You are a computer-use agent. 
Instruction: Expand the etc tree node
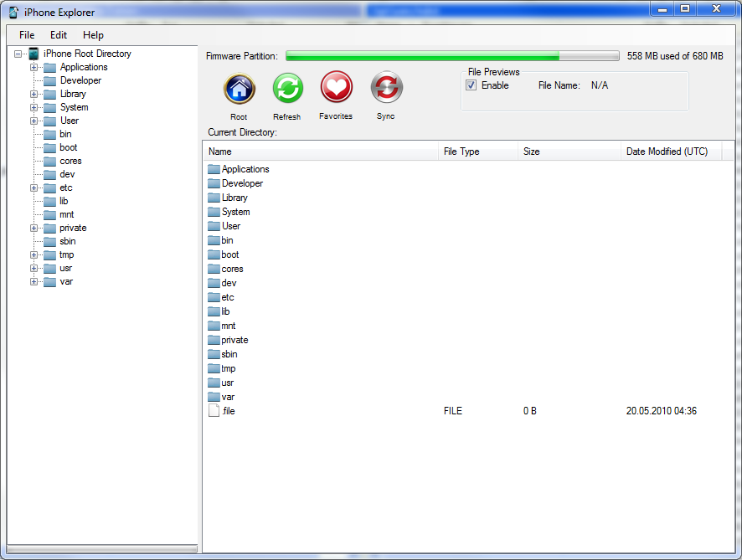pos(33,188)
